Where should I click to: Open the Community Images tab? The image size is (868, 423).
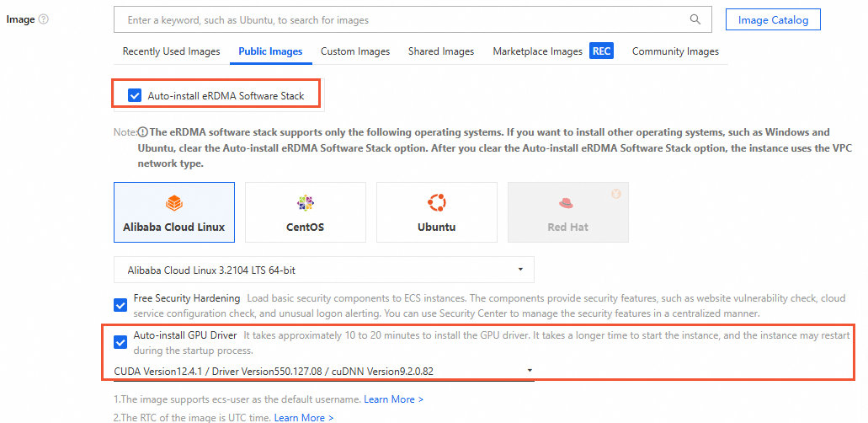pyautogui.click(x=675, y=51)
